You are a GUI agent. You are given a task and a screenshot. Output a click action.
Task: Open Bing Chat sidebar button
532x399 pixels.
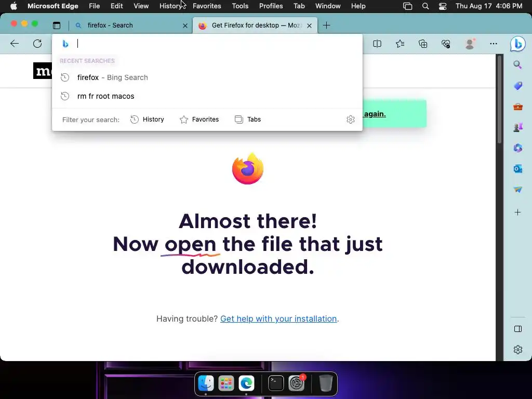[x=518, y=44]
